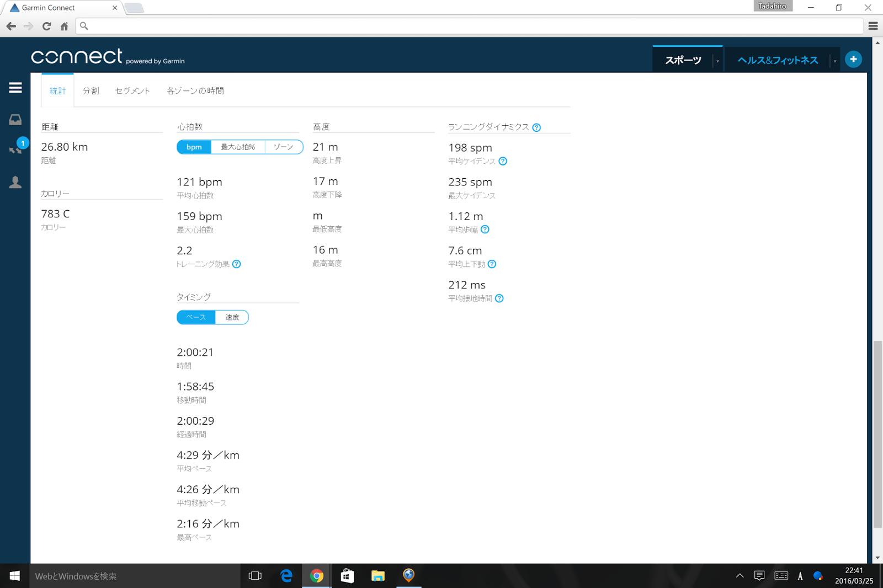Switch timing display to 速度
The image size is (883, 588).
[x=232, y=317]
